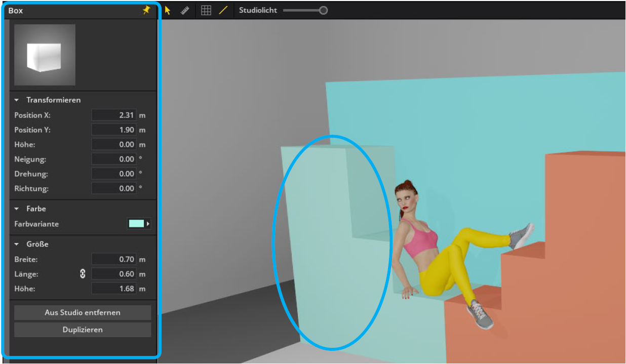
Task: Toggle the yellow line tool
Action: pos(223,10)
